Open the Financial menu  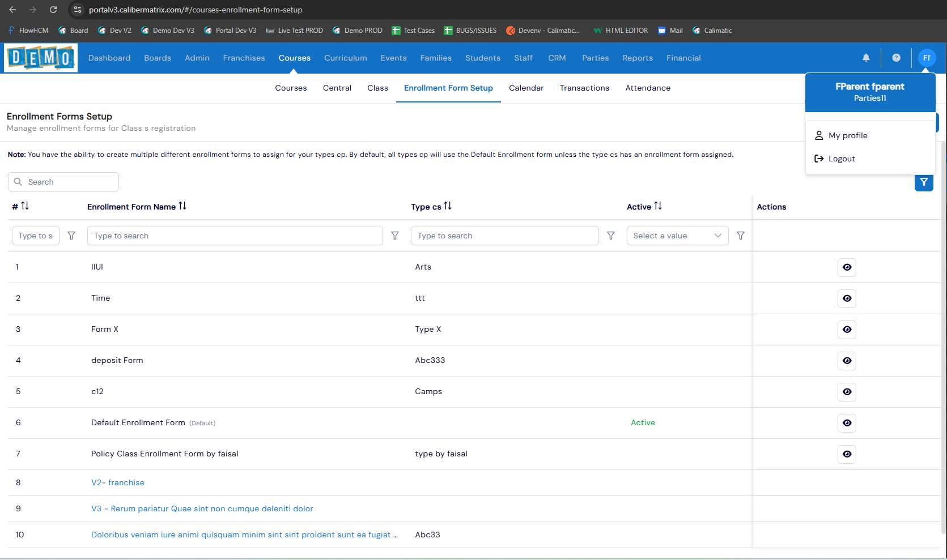(683, 58)
